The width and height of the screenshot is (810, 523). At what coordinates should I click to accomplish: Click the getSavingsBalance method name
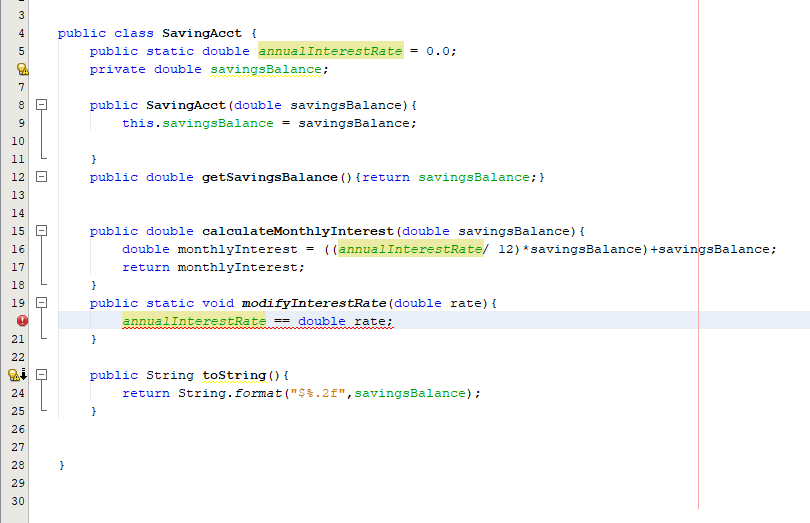tap(269, 177)
